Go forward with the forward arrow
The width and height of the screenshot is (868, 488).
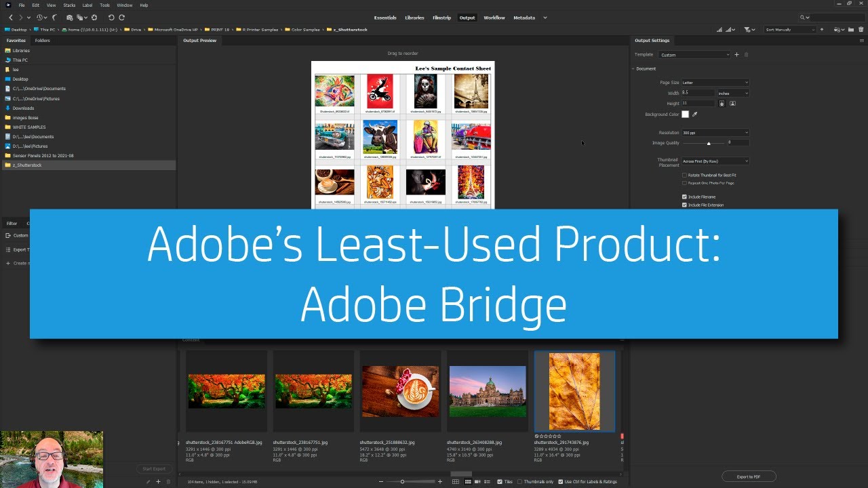click(20, 18)
